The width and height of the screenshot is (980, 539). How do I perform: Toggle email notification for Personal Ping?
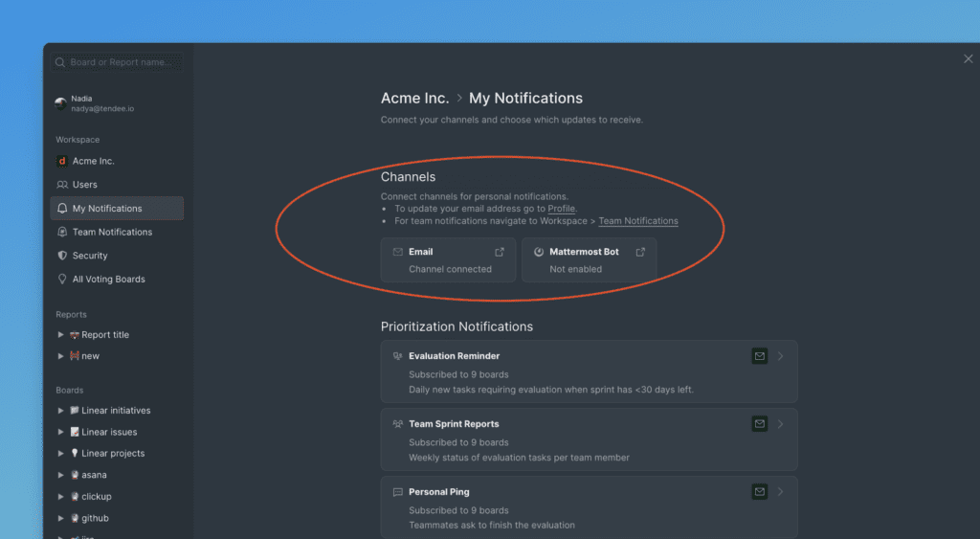pyautogui.click(x=759, y=492)
